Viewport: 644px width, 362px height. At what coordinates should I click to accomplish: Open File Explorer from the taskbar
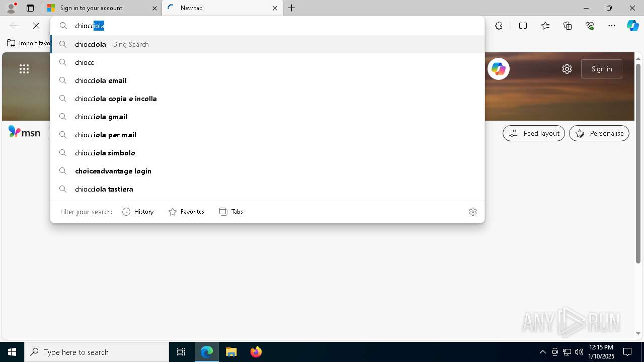point(231,352)
